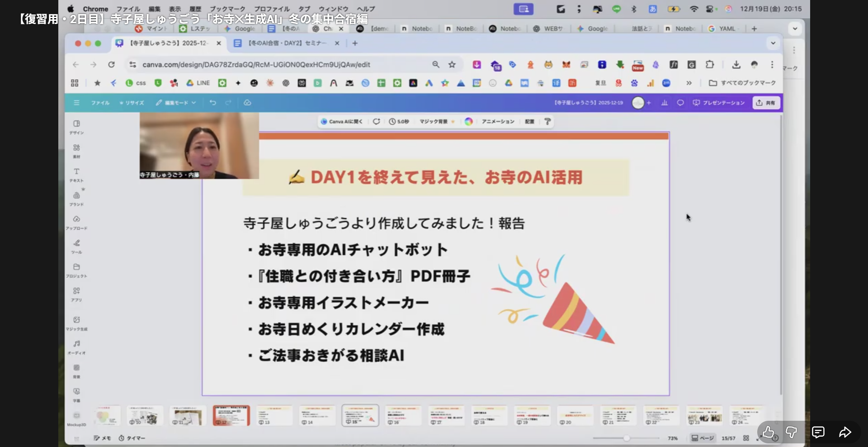Expand the 編集モード dropdown
868x447 pixels.
click(176, 103)
